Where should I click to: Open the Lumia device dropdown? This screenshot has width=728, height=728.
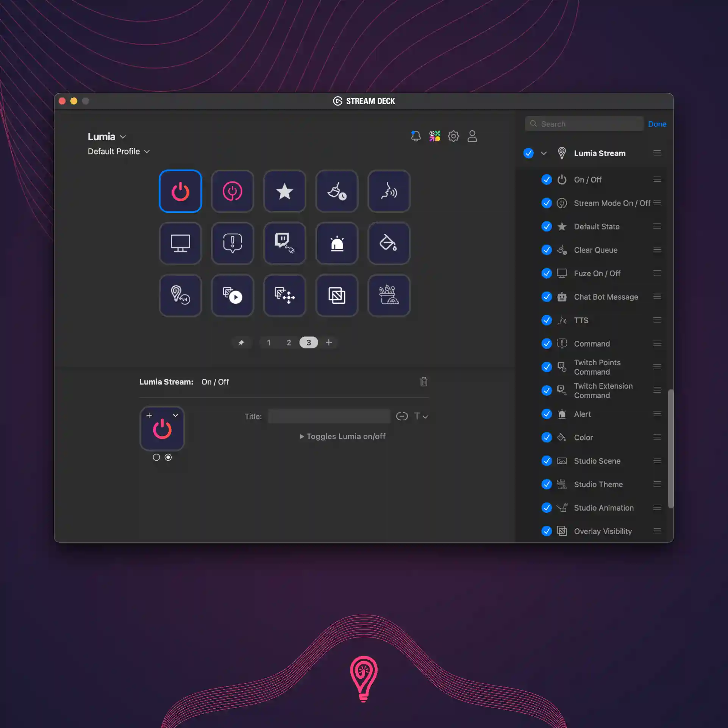tap(106, 137)
